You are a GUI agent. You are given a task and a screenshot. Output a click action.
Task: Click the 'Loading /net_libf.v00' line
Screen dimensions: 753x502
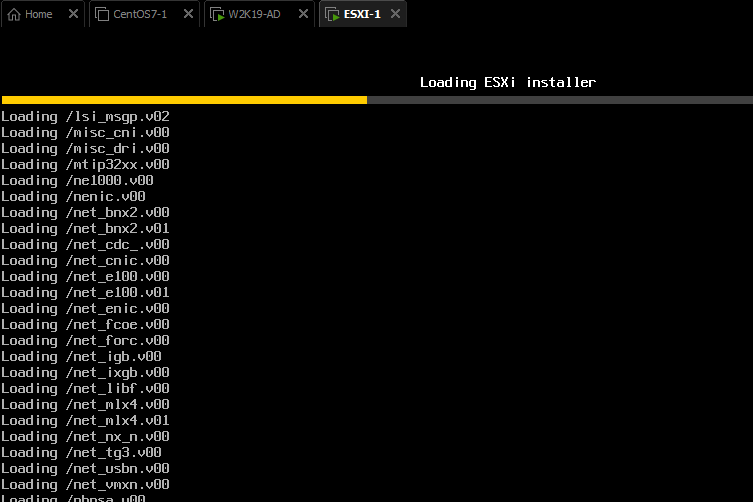click(85, 389)
